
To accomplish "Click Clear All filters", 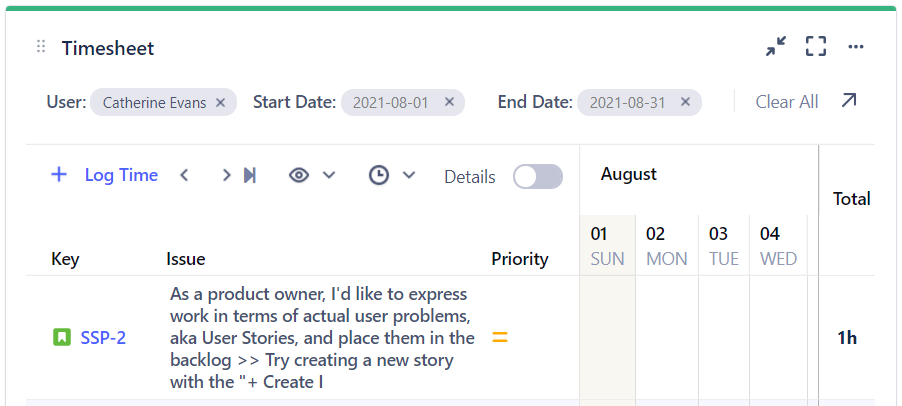I will (x=787, y=102).
